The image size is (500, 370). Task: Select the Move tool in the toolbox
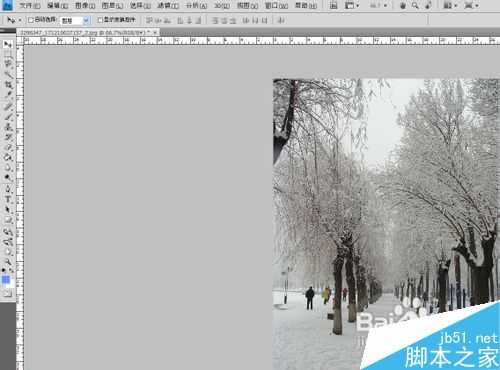8,44
